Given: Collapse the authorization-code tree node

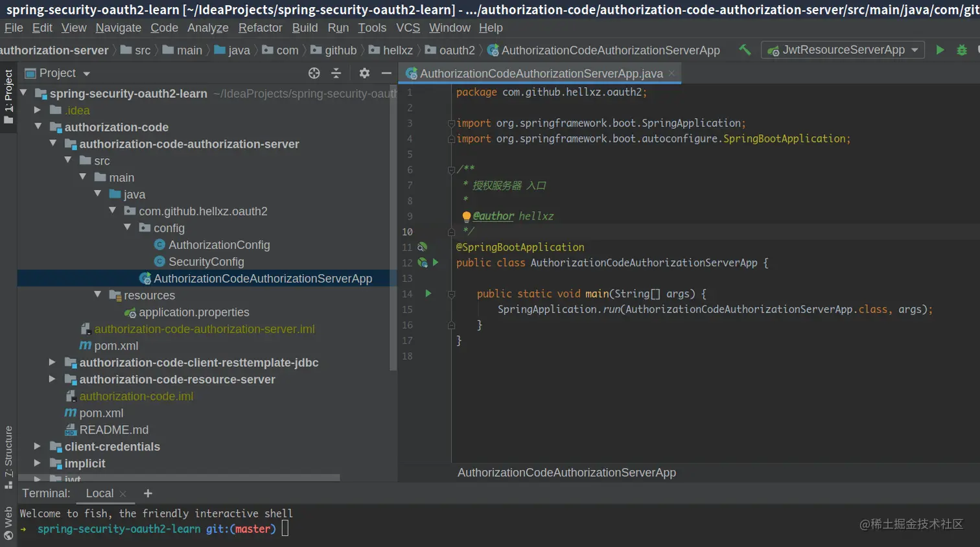Looking at the screenshot, I should [39, 127].
